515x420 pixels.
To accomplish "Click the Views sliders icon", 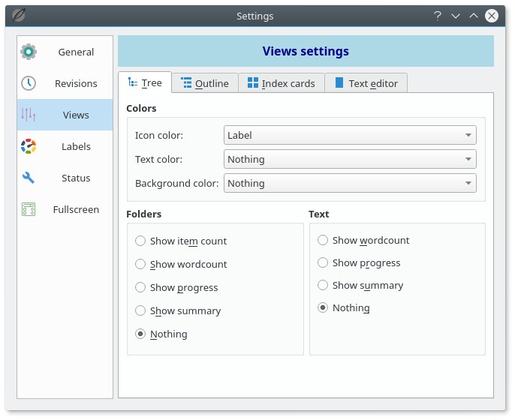I will click(x=29, y=115).
